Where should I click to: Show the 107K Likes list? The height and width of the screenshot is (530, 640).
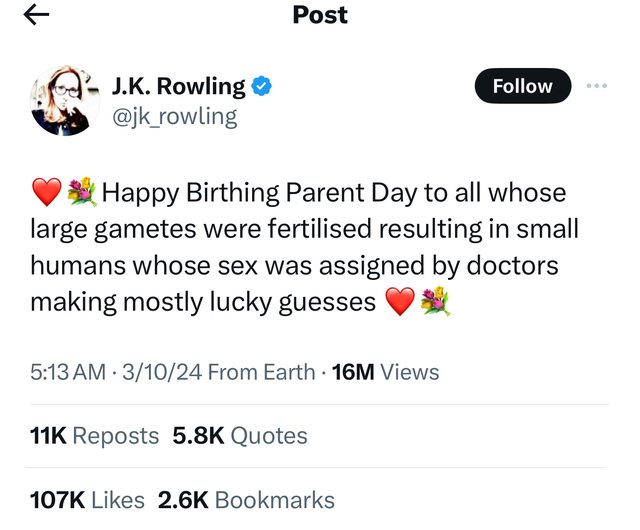tap(87, 499)
